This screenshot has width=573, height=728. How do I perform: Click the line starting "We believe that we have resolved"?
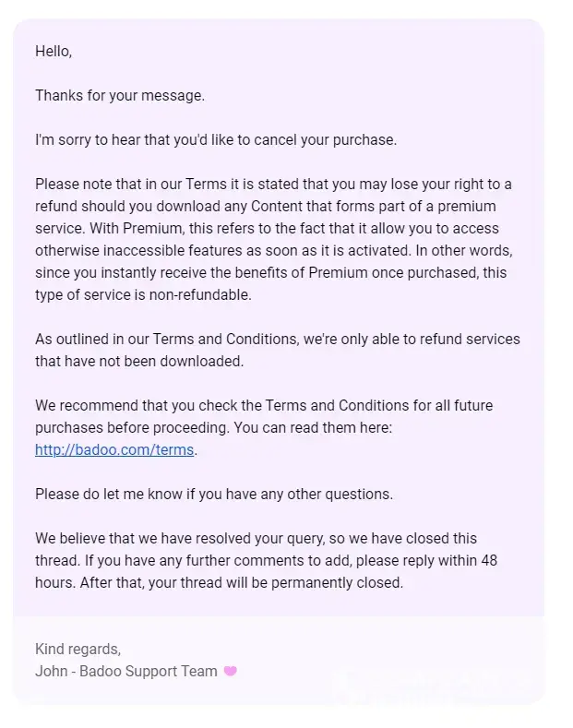pyautogui.click(x=256, y=539)
